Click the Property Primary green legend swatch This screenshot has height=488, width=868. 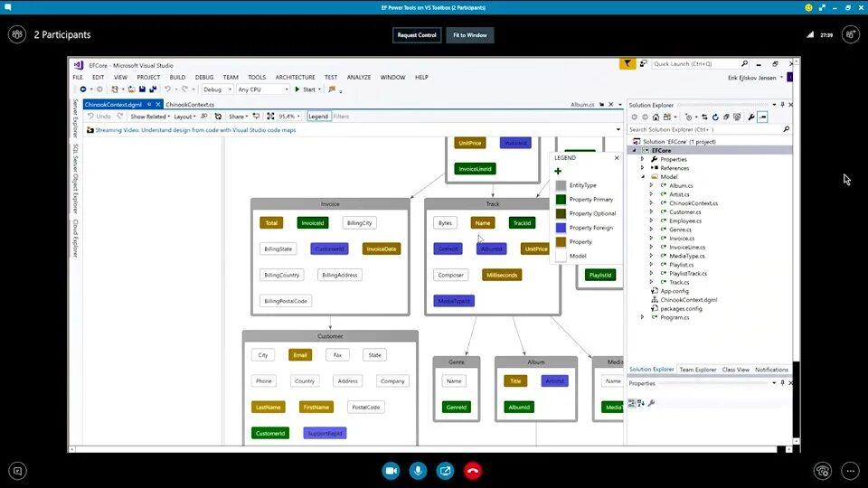point(561,199)
